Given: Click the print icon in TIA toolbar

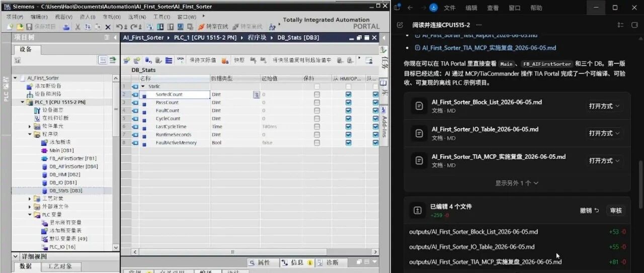Looking at the screenshot, I should pos(66,27).
